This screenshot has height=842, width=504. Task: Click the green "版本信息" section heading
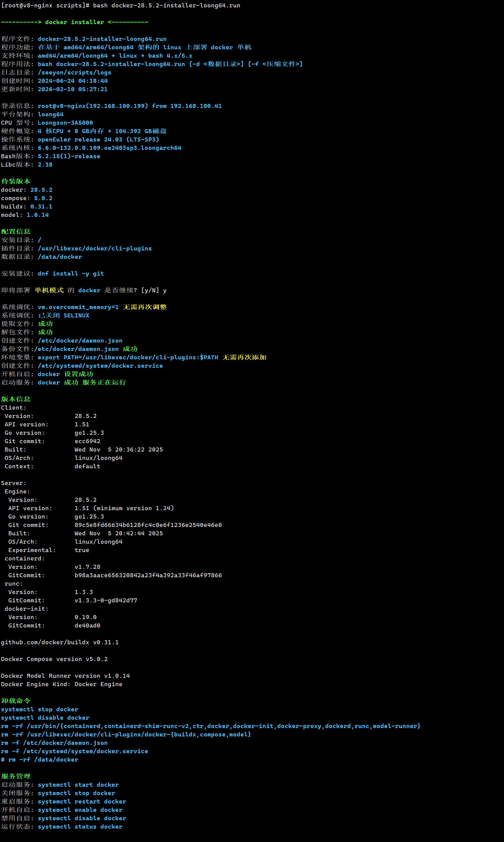[16, 400]
